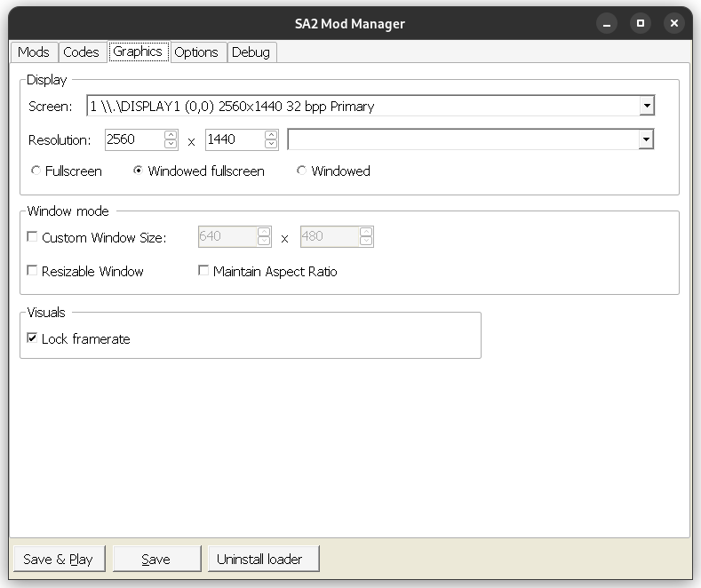Close the SA2 Mod Manager window
Image resolution: width=701 pixels, height=588 pixels.
[674, 23]
